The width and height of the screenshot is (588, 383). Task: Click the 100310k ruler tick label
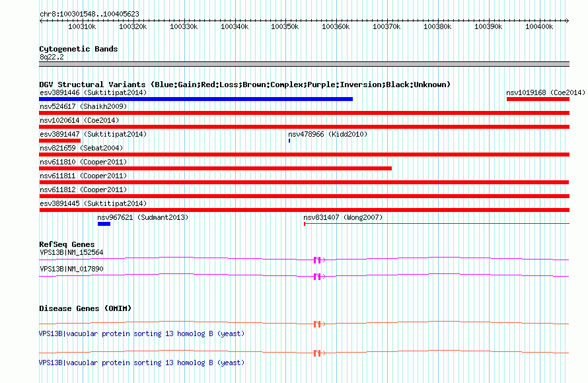pos(82,26)
